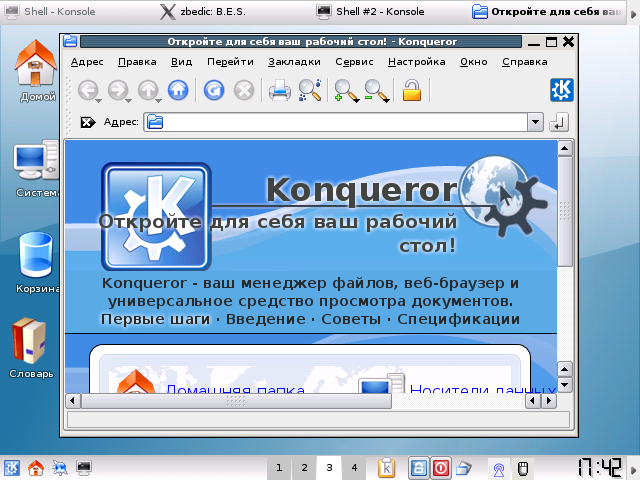This screenshot has height=480, width=640.
Task: Open the Корзина trash desktop icon
Action: click(36, 262)
